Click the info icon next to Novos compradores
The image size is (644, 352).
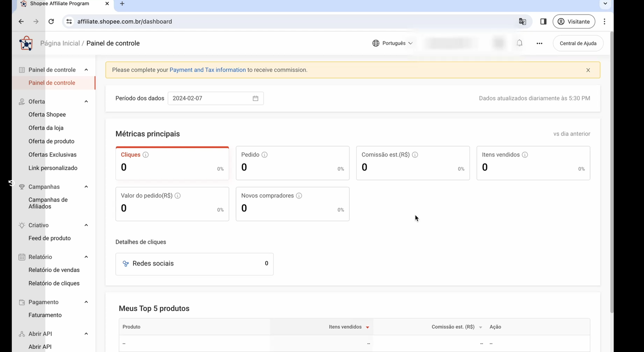pos(299,196)
